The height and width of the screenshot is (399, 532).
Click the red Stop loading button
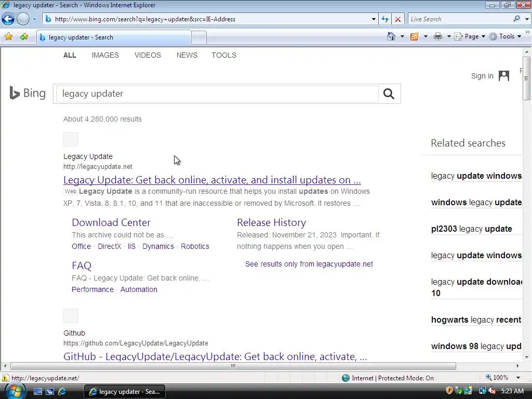[x=398, y=19]
